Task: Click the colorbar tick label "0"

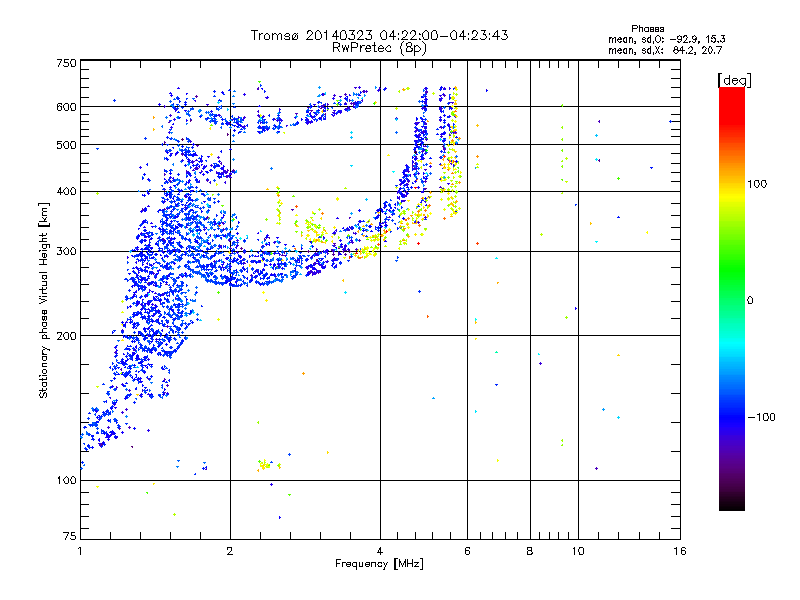Action: [x=749, y=300]
